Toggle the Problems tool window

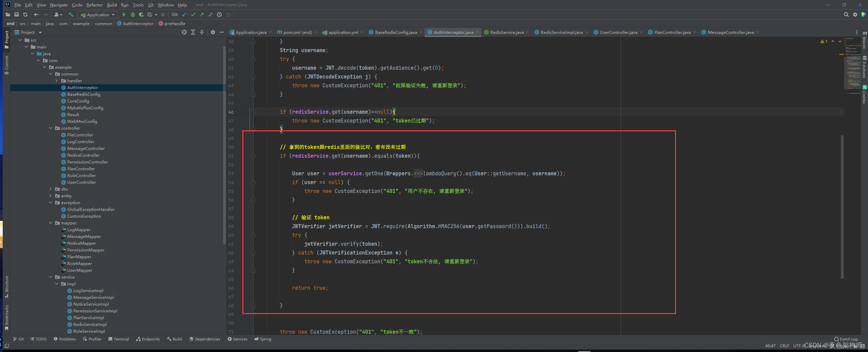[x=65, y=339]
